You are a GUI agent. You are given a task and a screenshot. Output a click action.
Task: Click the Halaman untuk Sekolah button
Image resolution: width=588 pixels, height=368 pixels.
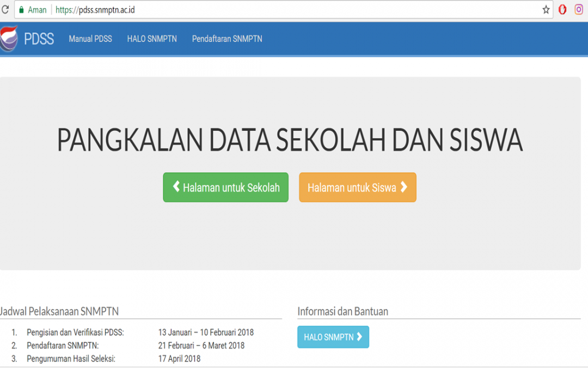coord(225,187)
